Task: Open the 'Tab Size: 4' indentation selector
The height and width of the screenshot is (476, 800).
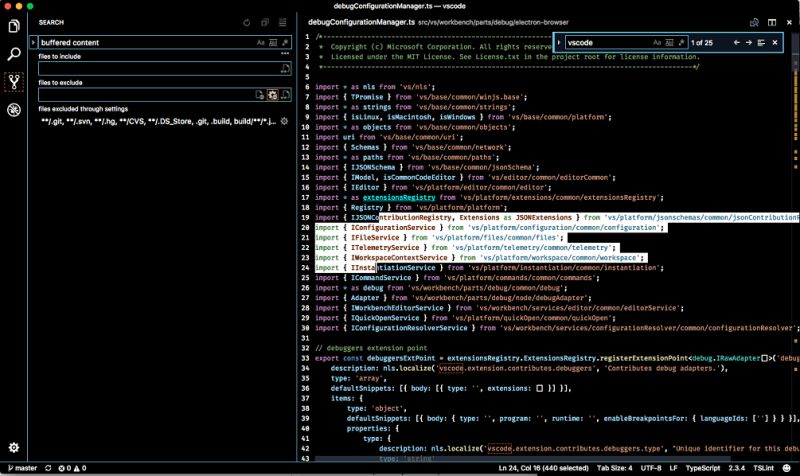Action: click(x=614, y=468)
